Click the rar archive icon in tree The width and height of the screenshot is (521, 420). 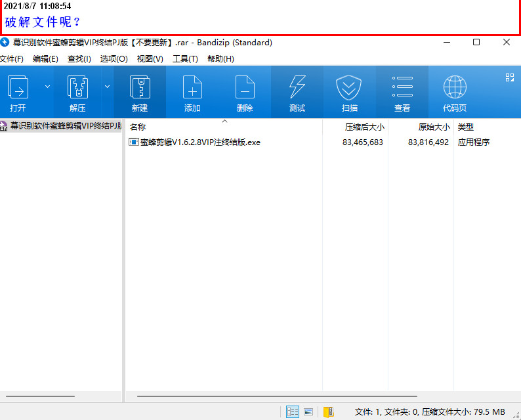click(x=4, y=126)
